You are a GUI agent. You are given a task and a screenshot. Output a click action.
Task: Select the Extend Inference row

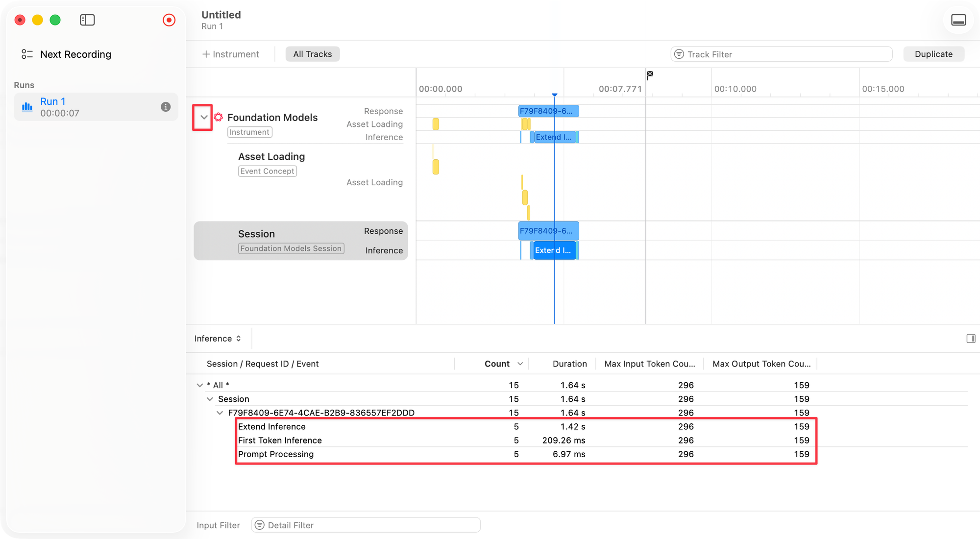272,426
